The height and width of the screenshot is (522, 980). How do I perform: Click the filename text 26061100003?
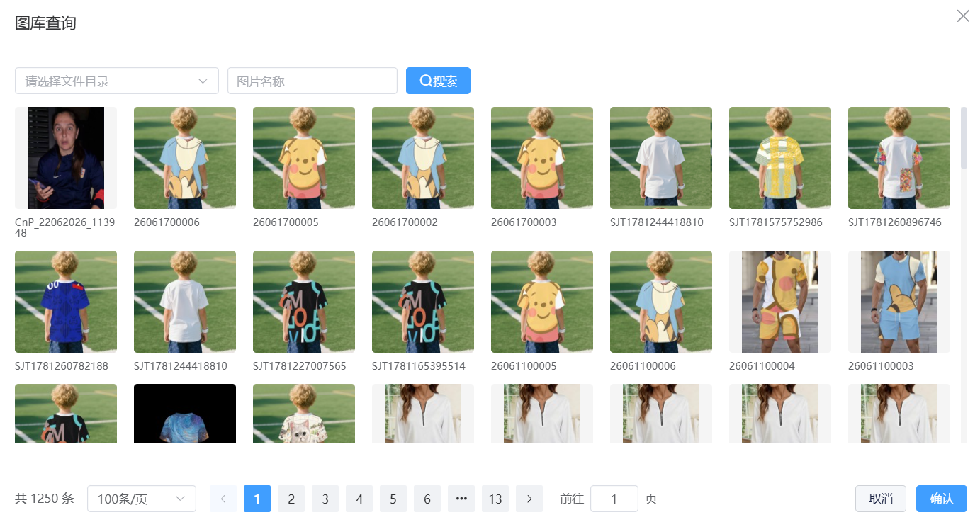[881, 366]
